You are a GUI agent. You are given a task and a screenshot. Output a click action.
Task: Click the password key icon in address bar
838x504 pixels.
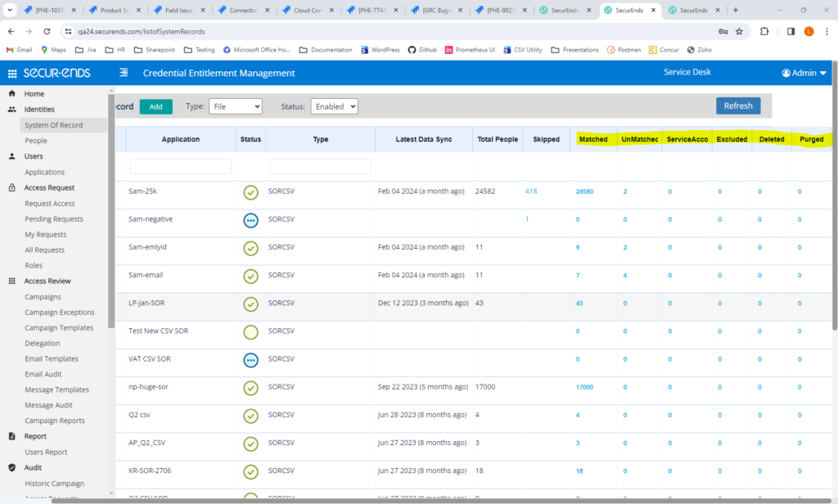pos(723,32)
